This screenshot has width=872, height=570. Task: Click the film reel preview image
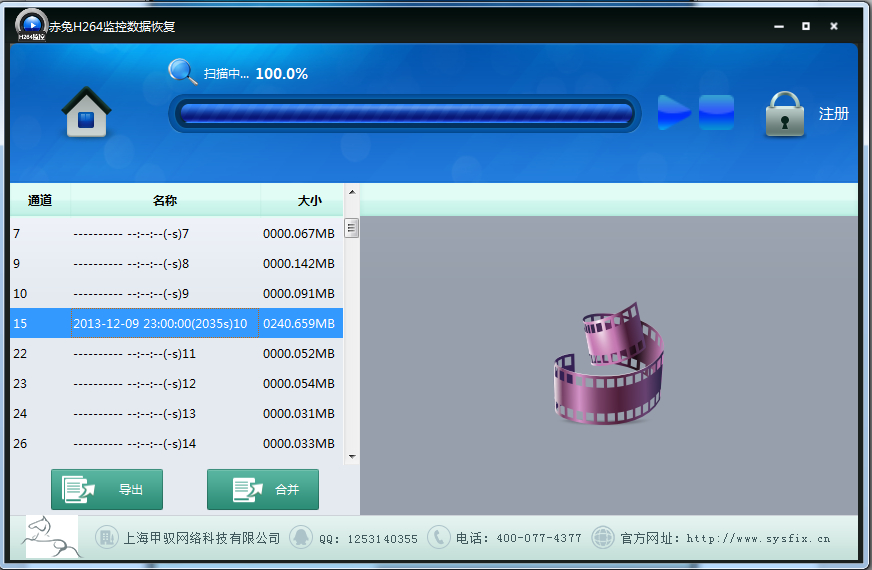[x=609, y=364]
